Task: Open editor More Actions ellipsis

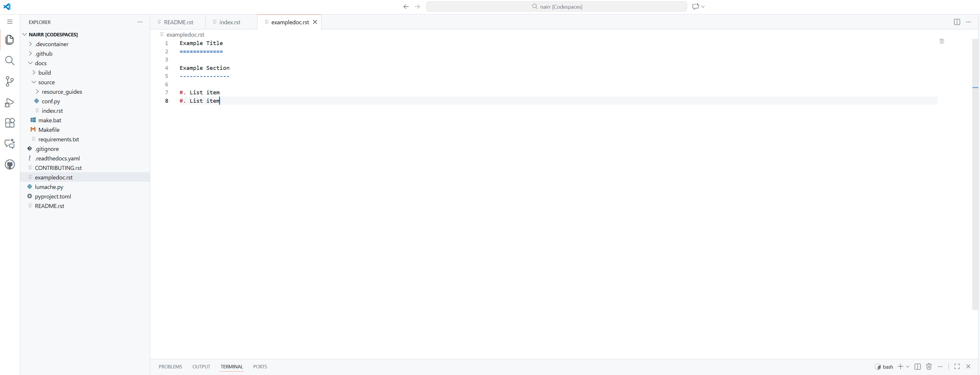Action: click(968, 22)
